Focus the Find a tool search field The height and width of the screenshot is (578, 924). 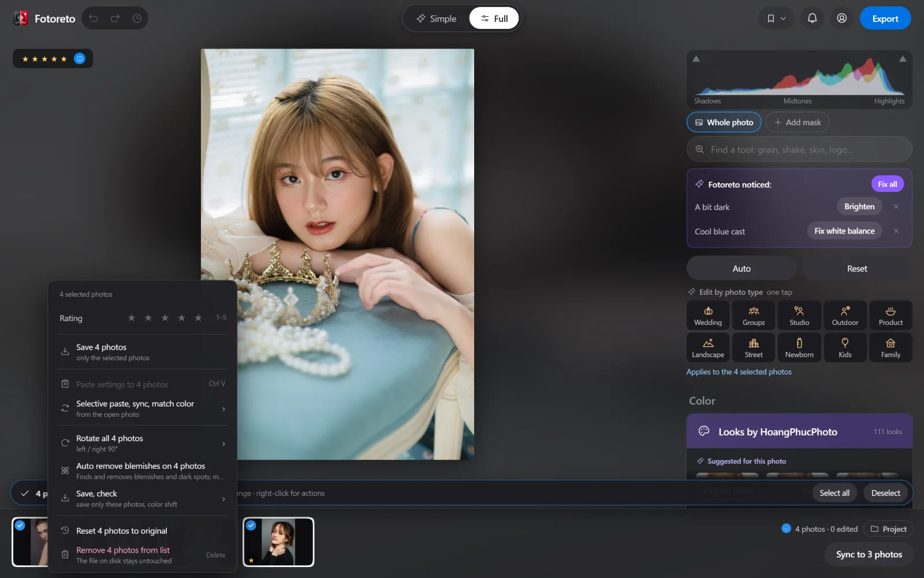pyautogui.click(x=799, y=150)
